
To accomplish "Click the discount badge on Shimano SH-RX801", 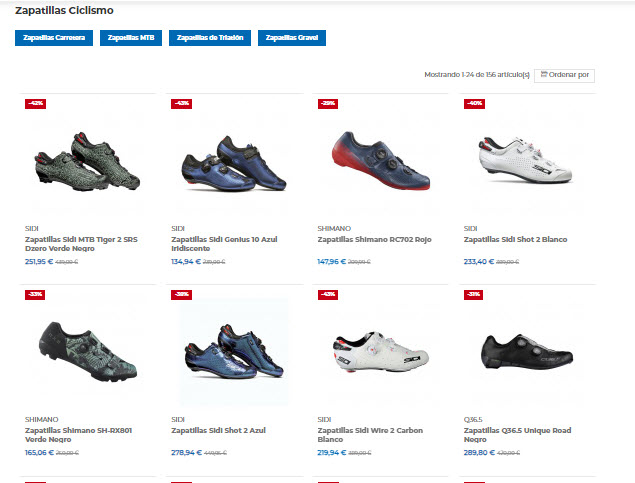I will [x=35, y=295].
